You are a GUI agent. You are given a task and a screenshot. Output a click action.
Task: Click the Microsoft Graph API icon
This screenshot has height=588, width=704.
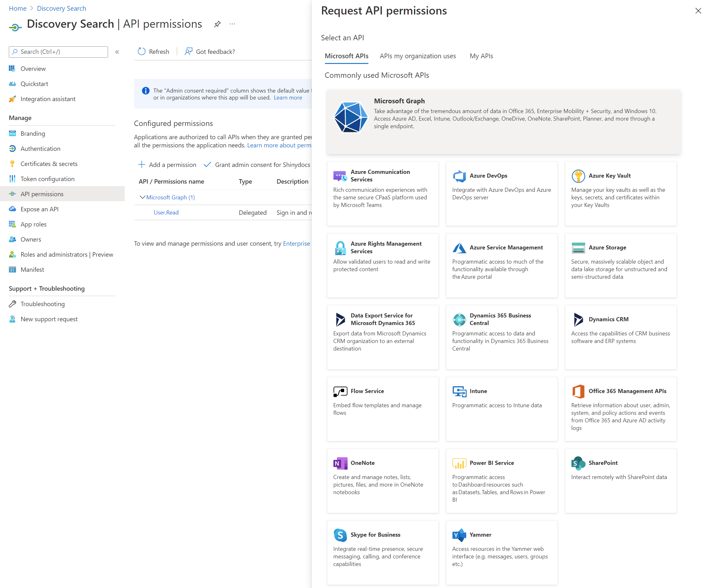coord(351,117)
